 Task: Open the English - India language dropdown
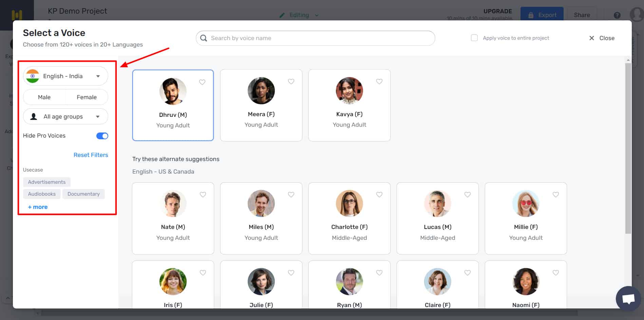(x=65, y=76)
